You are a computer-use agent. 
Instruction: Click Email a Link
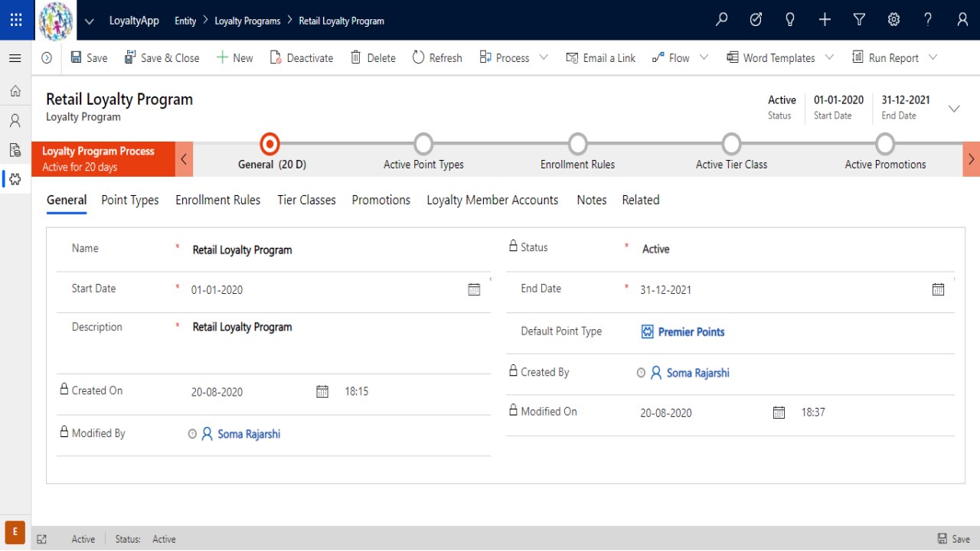[600, 57]
